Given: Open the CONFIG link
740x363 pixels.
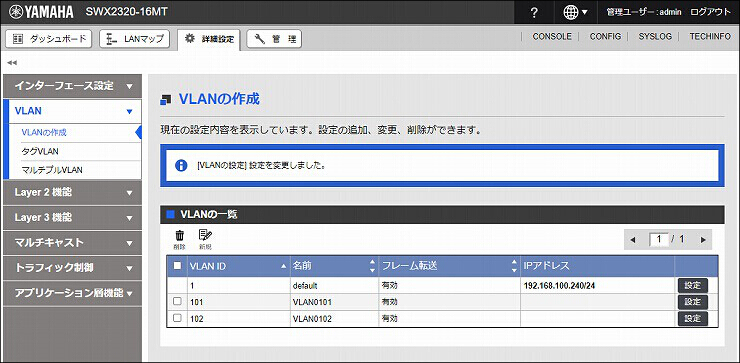Looking at the screenshot, I should [x=605, y=36].
